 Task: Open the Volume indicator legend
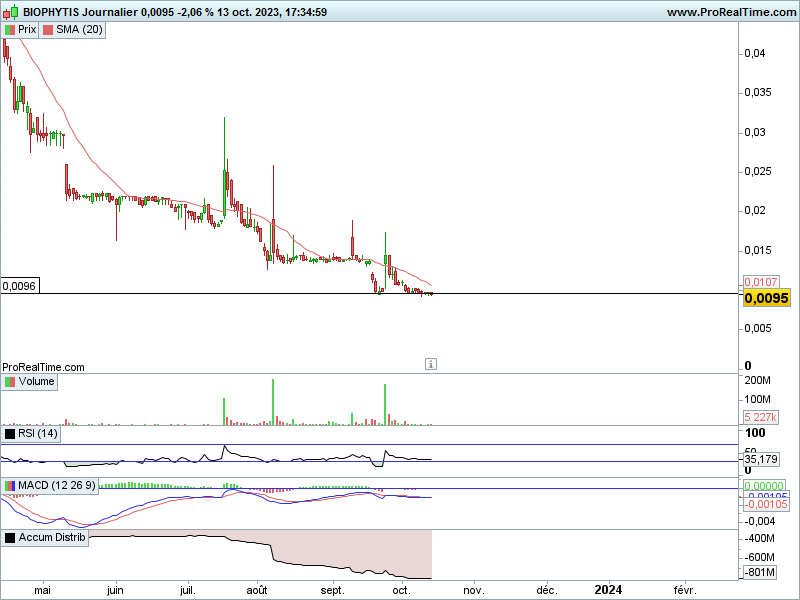[x=29, y=382]
